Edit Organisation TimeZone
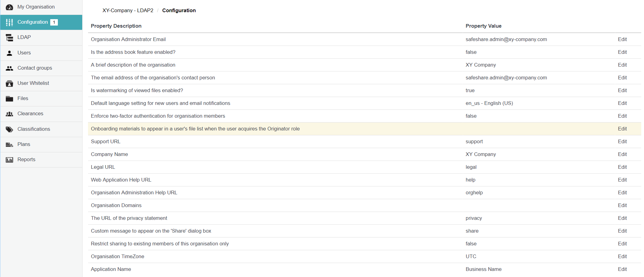 point(622,256)
